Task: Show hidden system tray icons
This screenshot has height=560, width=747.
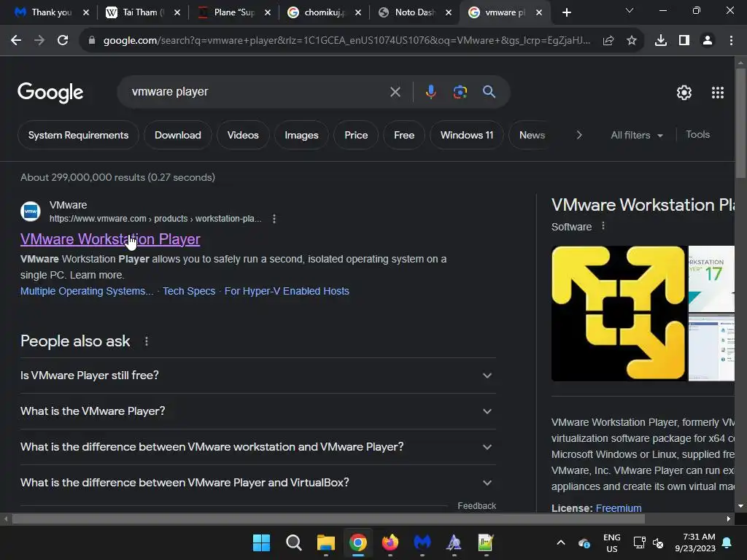Action: click(x=561, y=542)
